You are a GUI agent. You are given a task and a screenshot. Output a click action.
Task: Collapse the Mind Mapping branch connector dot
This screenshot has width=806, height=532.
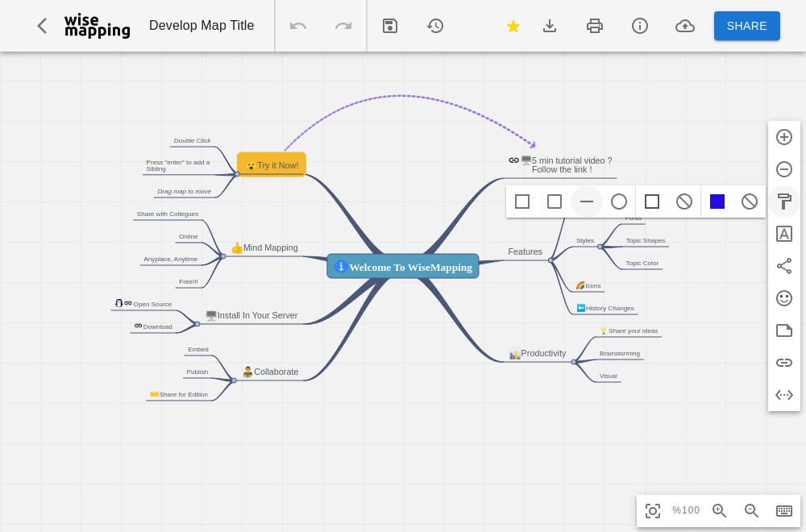click(222, 256)
